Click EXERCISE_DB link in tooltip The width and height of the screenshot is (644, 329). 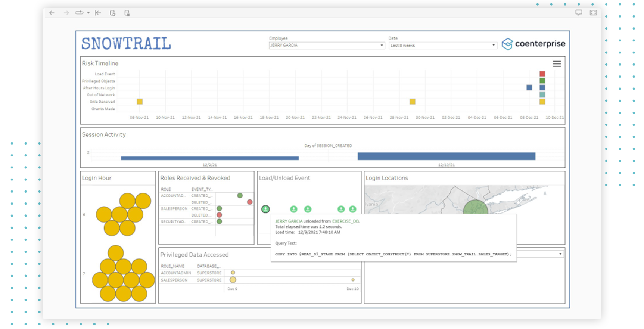coord(346,221)
